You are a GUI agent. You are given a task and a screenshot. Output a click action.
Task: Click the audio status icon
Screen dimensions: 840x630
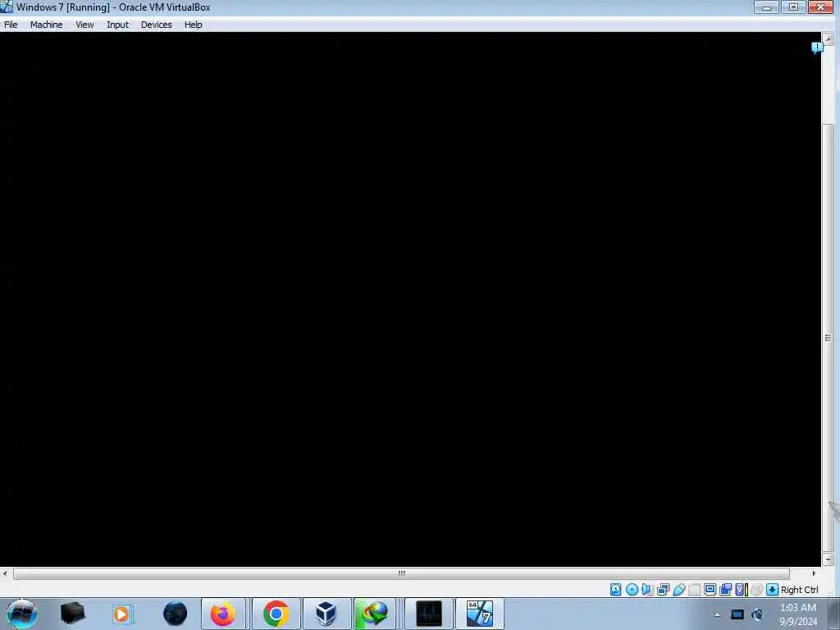click(647, 590)
